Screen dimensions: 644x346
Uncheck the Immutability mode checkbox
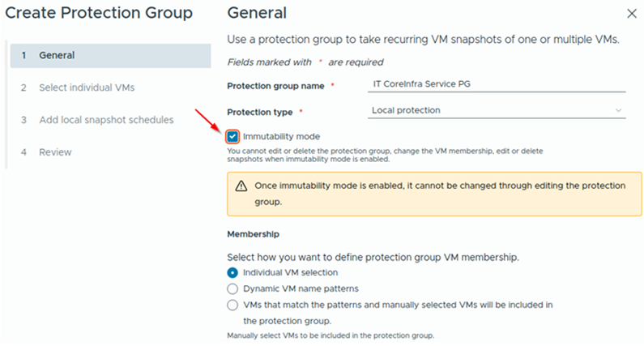coord(233,137)
